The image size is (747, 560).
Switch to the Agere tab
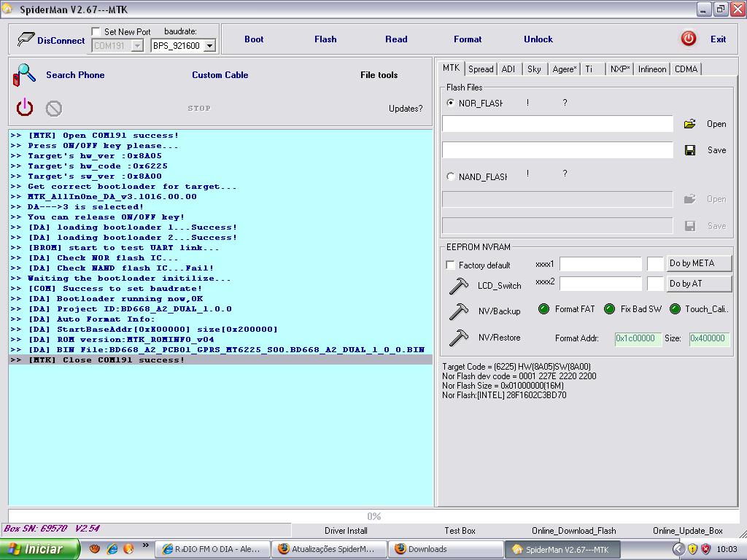click(564, 69)
